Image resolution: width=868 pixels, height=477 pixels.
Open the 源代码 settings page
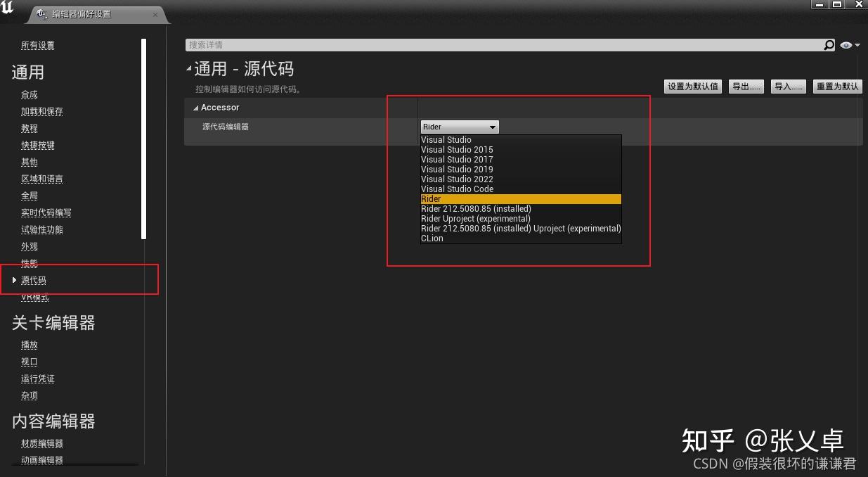pyautogui.click(x=34, y=280)
